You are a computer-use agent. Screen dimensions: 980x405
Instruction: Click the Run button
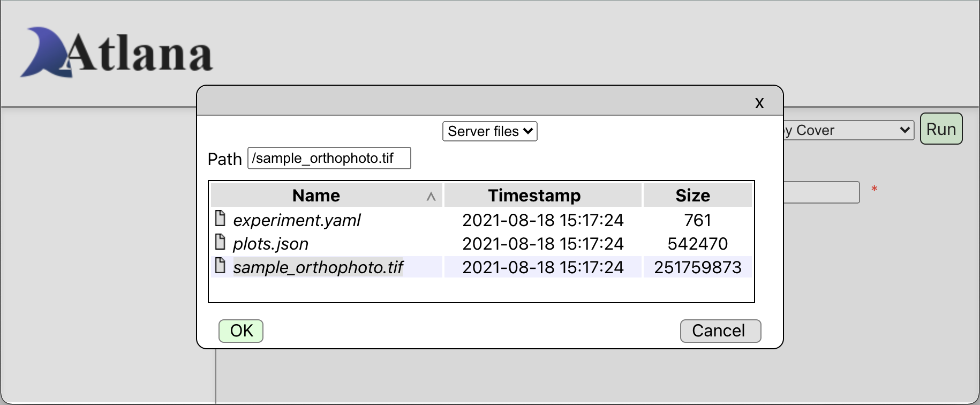941,129
